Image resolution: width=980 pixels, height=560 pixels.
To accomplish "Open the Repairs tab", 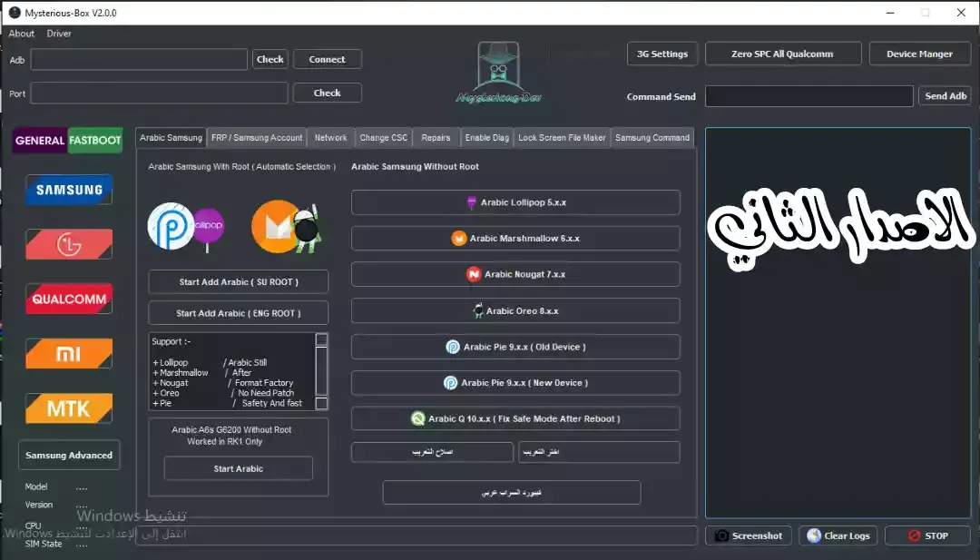I will point(436,137).
